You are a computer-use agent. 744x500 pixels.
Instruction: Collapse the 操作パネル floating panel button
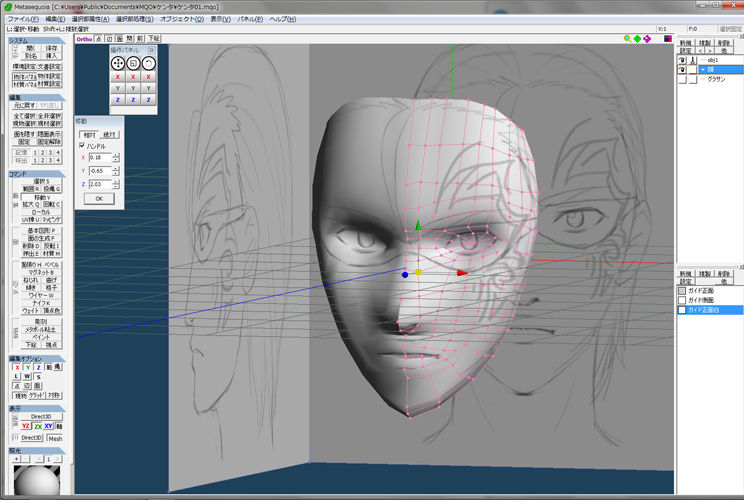coord(151,50)
